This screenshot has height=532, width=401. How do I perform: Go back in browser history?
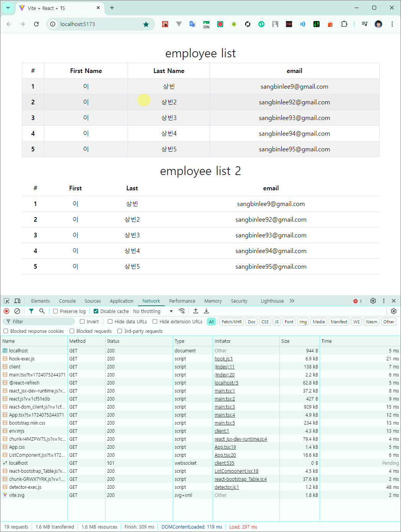click(9, 24)
